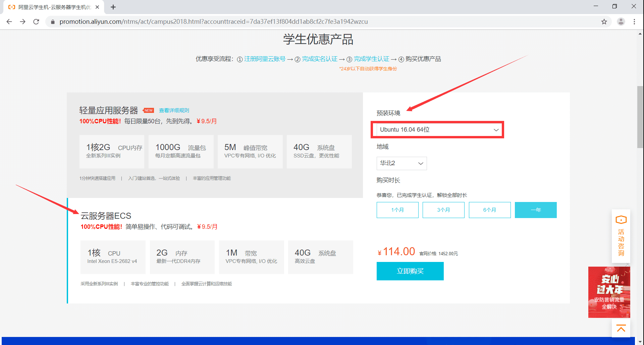Bookmark this page with the star icon

[604, 21]
